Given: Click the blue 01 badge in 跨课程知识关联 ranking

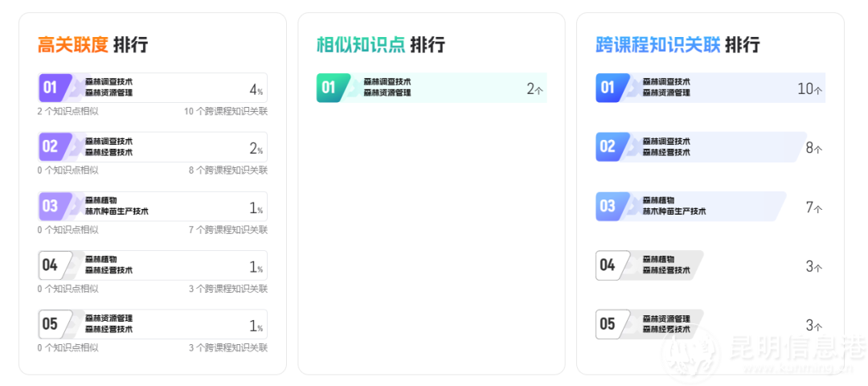Looking at the screenshot, I should (609, 88).
